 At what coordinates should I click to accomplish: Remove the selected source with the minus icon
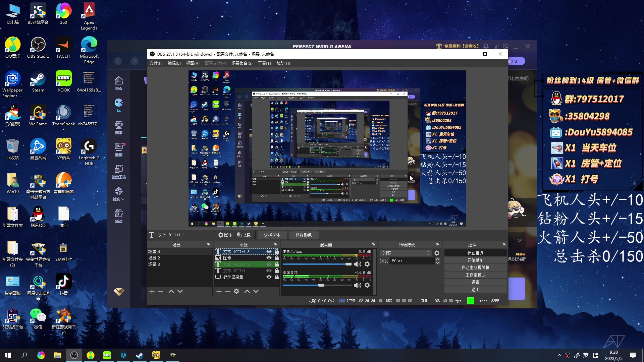(x=228, y=291)
